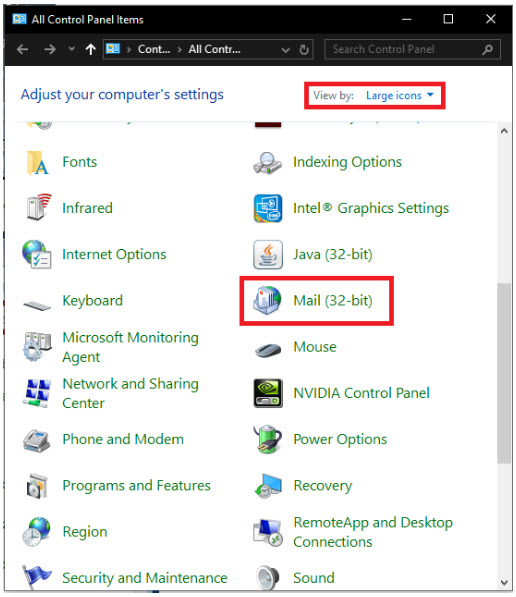Viewport: 516px width, 597px height.
Task: Click the Microsoft Monitoring Agent icon
Action: (x=37, y=347)
